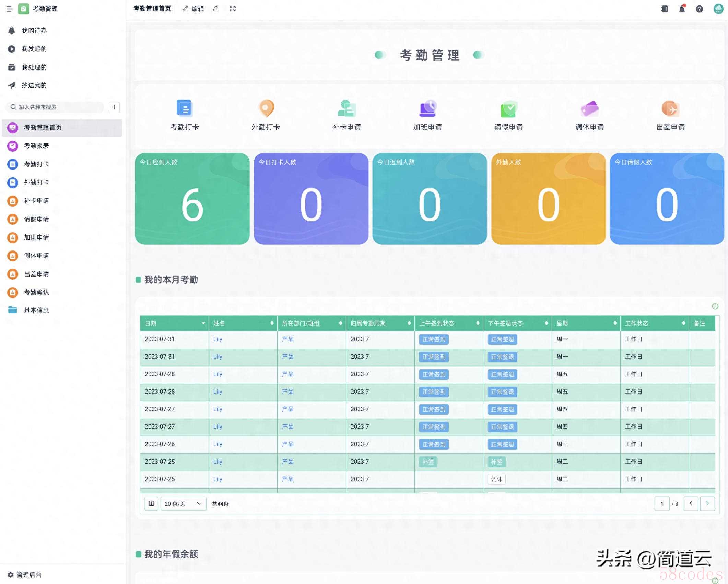The height and width of the screenshot is (584, 728).
Task: Click the page number input box
Action: pos(662,504)
